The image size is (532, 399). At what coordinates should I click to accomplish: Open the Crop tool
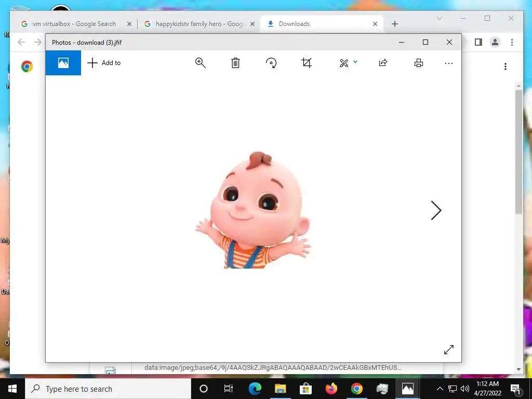coord(307,63)
